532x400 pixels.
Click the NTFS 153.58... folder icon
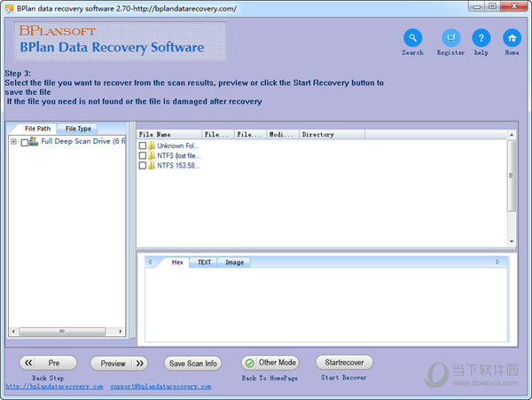coord(152,166)
